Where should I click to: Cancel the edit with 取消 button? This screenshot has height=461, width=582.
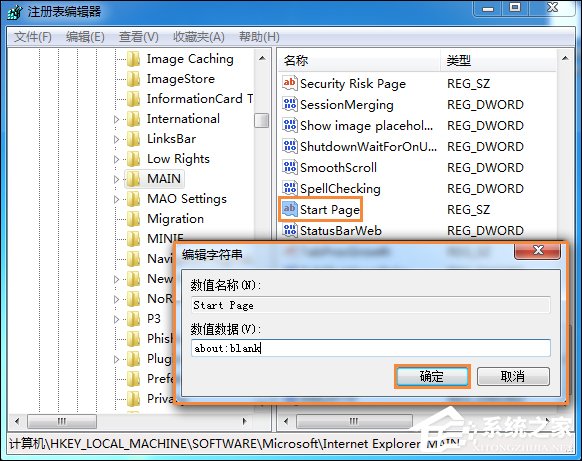point(513,377)
